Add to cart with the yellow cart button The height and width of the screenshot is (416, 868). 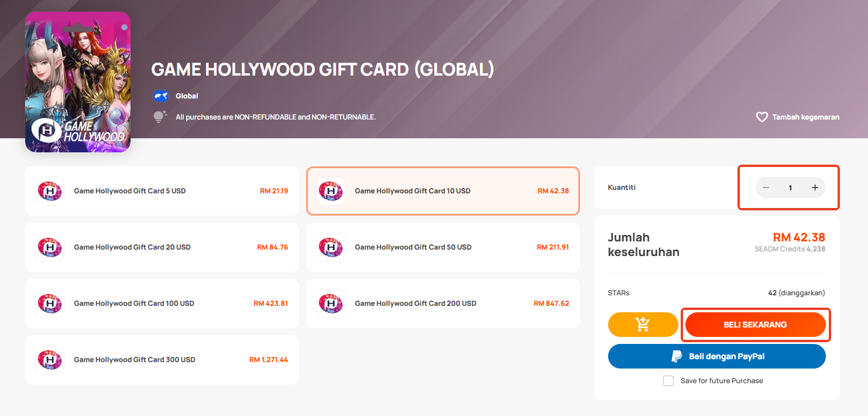click(643, 325)
